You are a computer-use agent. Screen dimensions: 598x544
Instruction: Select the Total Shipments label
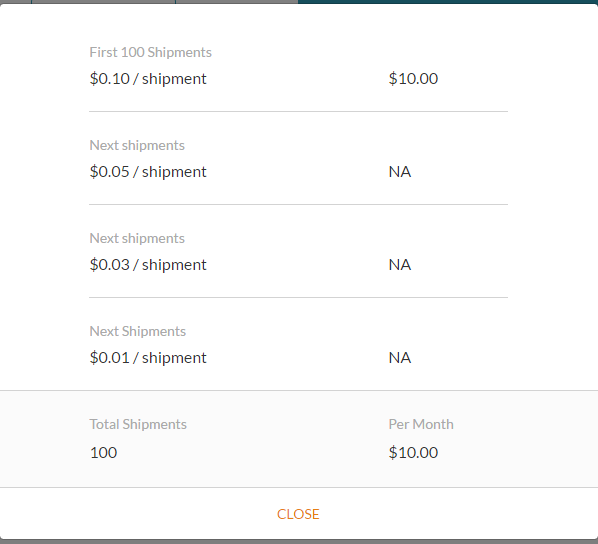tap(138, 424)
